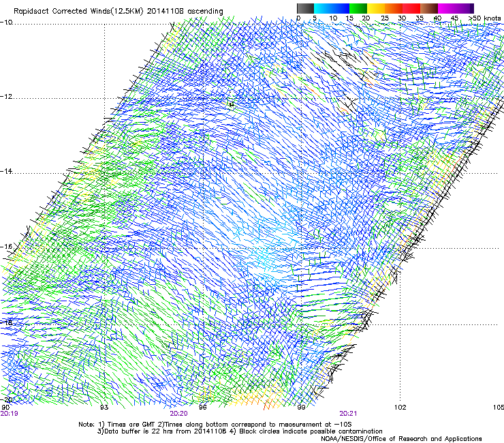Pick the brown 35-40 knots legend segment

429,8
